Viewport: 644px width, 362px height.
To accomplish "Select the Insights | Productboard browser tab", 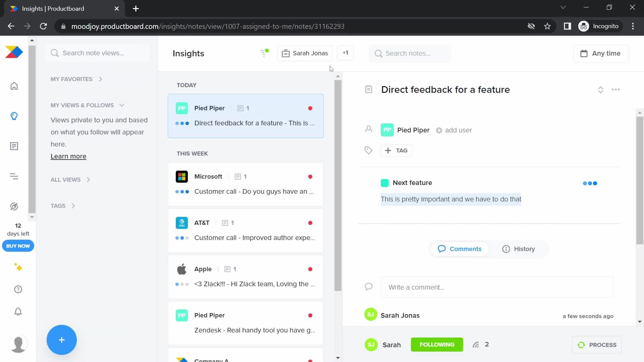I will coord(64,9).
